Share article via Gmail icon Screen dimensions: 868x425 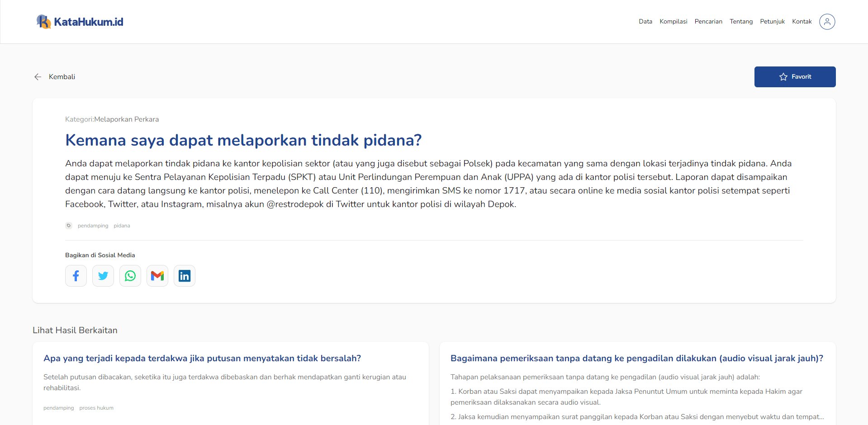pyautogui.click(x=157, y=276)
